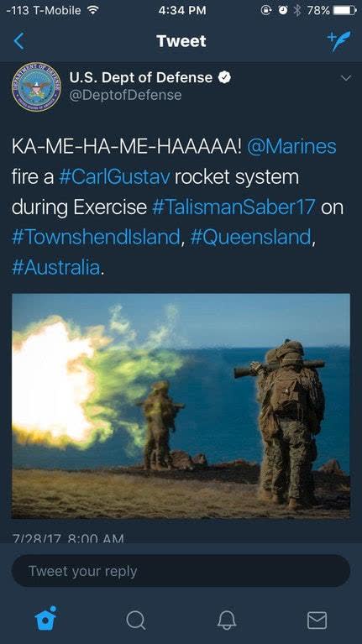362x644 pixels.
Task: Open the U.S. Dept of Defense profile avatar
Action: coord(36,86)
